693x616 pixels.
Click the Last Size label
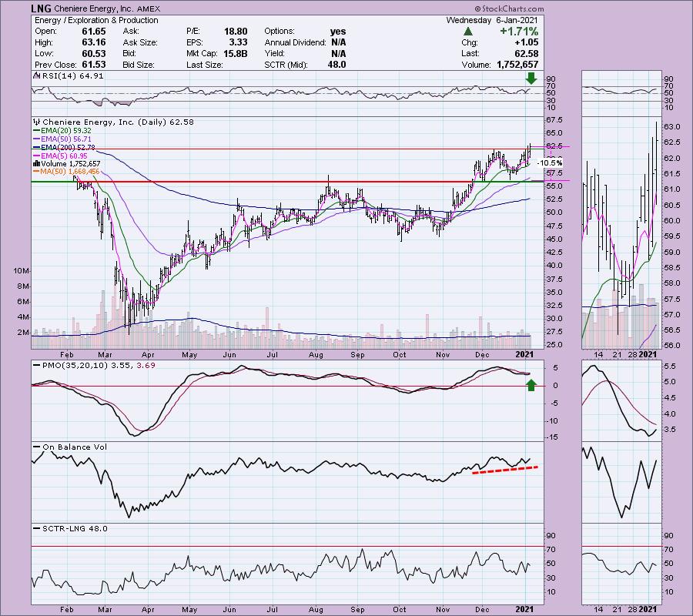[x=205, y=65]
